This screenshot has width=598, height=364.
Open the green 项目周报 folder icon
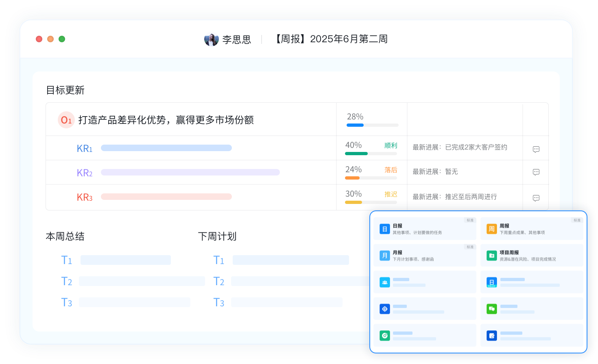pos(491,256)
